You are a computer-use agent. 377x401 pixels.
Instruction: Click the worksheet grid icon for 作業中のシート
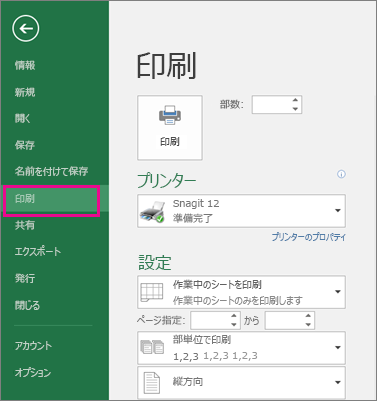(152, 292)
